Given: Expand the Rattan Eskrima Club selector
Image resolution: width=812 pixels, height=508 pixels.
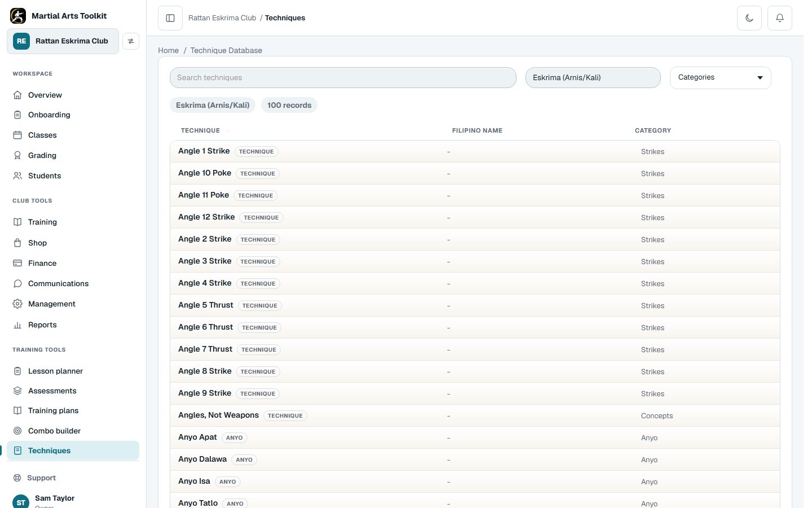Looking at the screenshot, I should (x=63, y=41).
